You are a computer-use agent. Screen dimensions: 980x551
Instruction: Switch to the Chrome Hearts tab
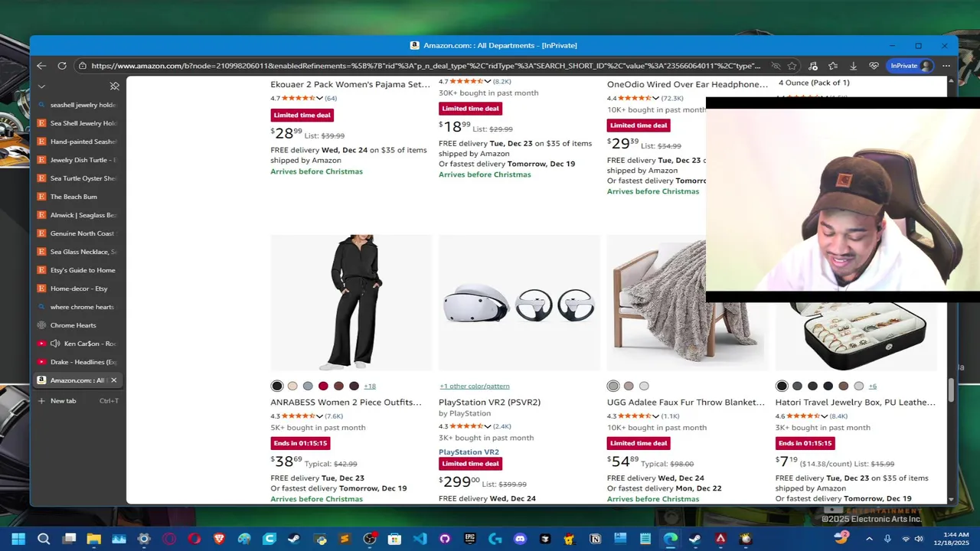click(77, 325)
